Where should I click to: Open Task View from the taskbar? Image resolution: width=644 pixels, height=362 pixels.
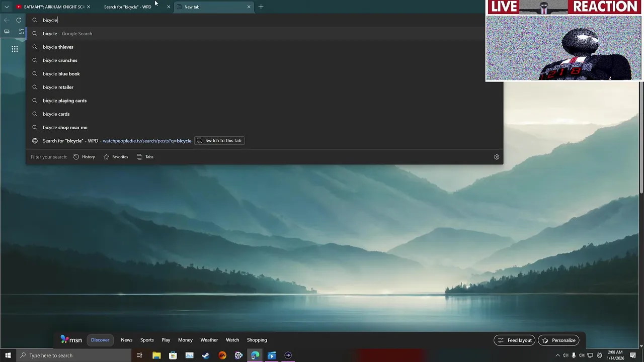coord(139,355)
